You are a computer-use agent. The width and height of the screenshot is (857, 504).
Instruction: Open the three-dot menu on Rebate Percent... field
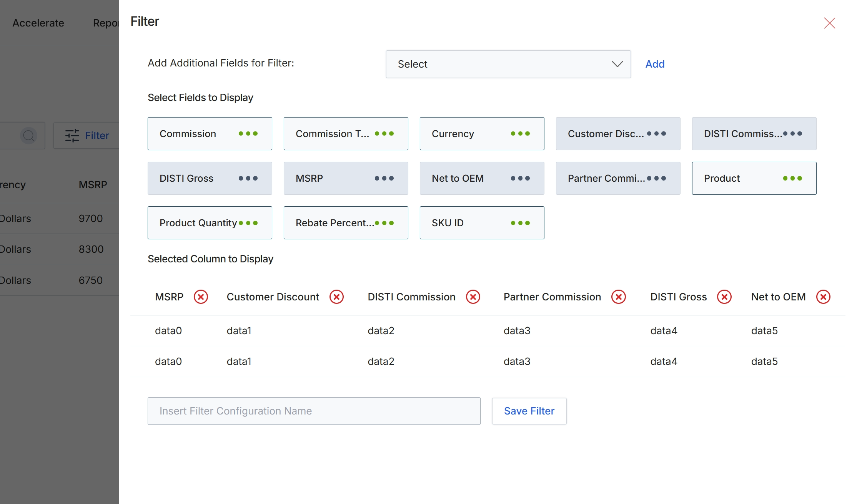384,223
